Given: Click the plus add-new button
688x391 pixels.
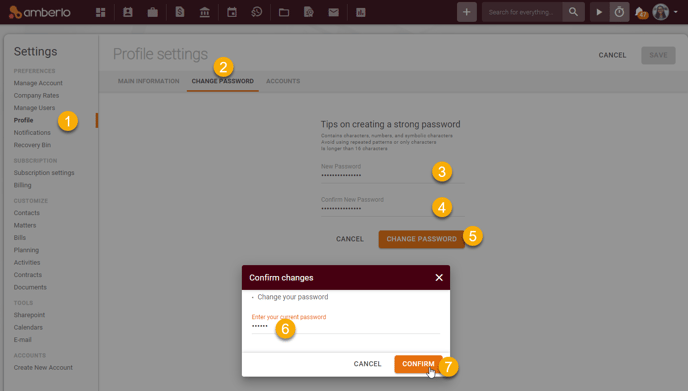Looking at the screenshot, I should pos(466,12).
